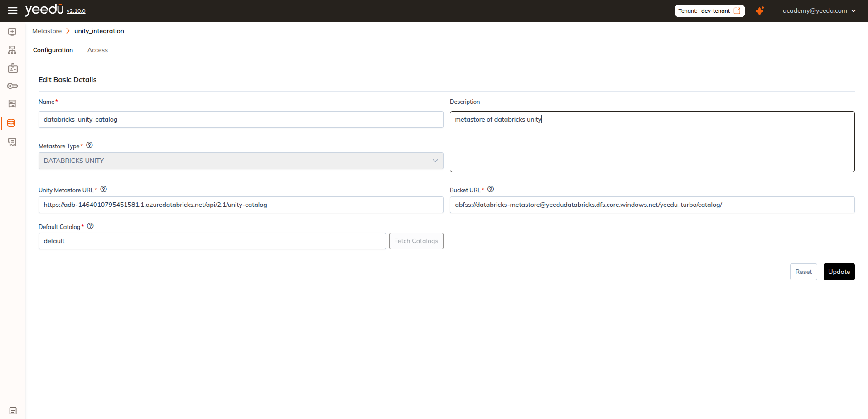Open the key icon in the sidebar
The width and height of the screenshot is (868, 419).
tap(13, 86)
